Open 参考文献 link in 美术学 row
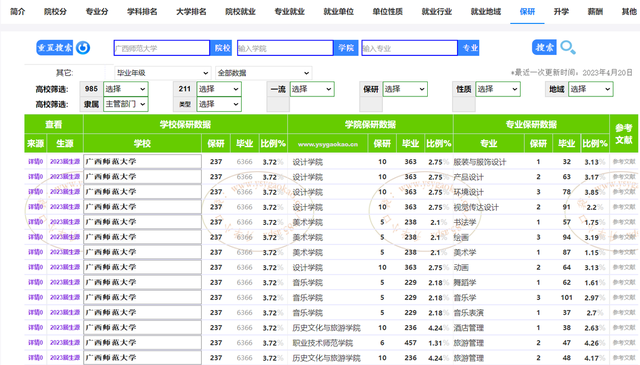The width and height of the screenshot is (640, 365). tap(624, 252)
